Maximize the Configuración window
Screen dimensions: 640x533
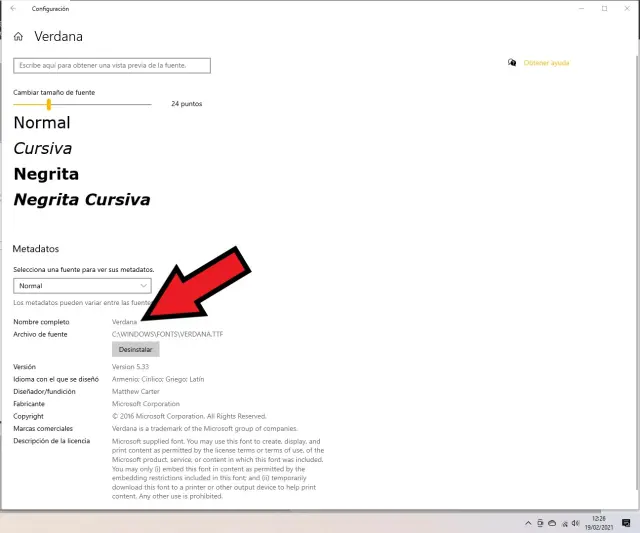tap(604, 8)
